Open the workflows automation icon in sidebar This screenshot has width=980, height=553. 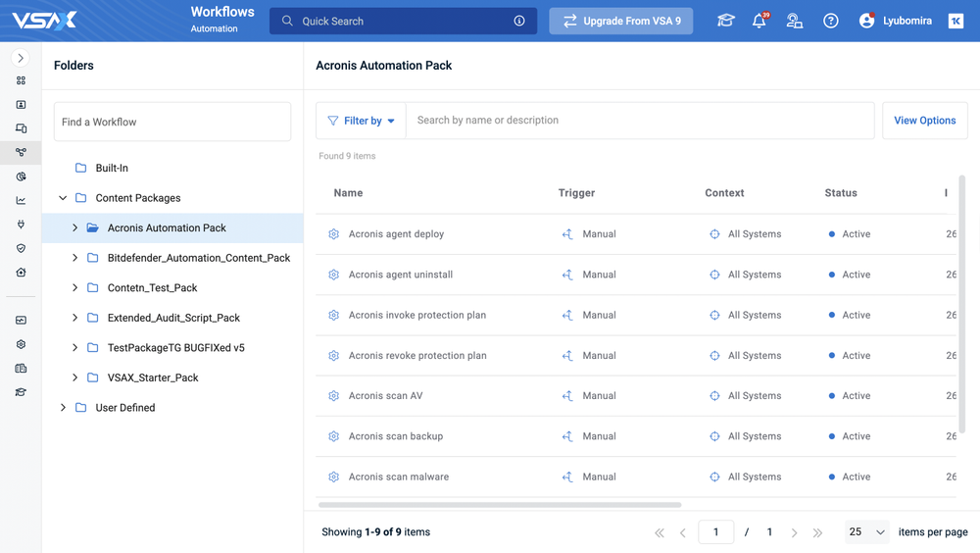tap(21, 152)
